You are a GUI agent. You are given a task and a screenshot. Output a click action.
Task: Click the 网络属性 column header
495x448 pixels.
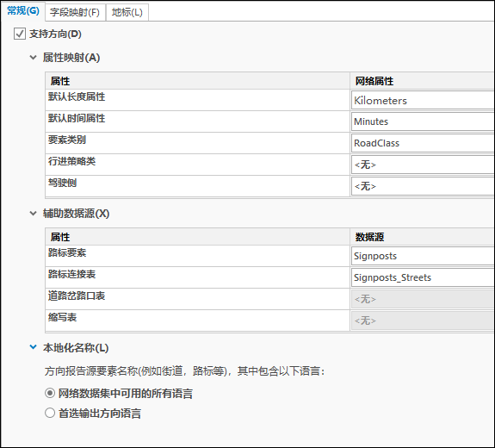(423, 81)
